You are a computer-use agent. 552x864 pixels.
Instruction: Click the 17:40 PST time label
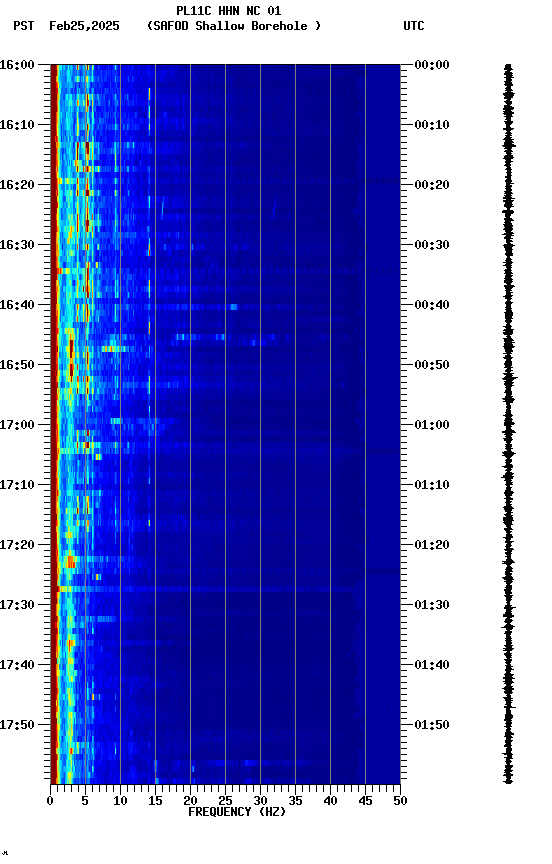coord(17,665)
